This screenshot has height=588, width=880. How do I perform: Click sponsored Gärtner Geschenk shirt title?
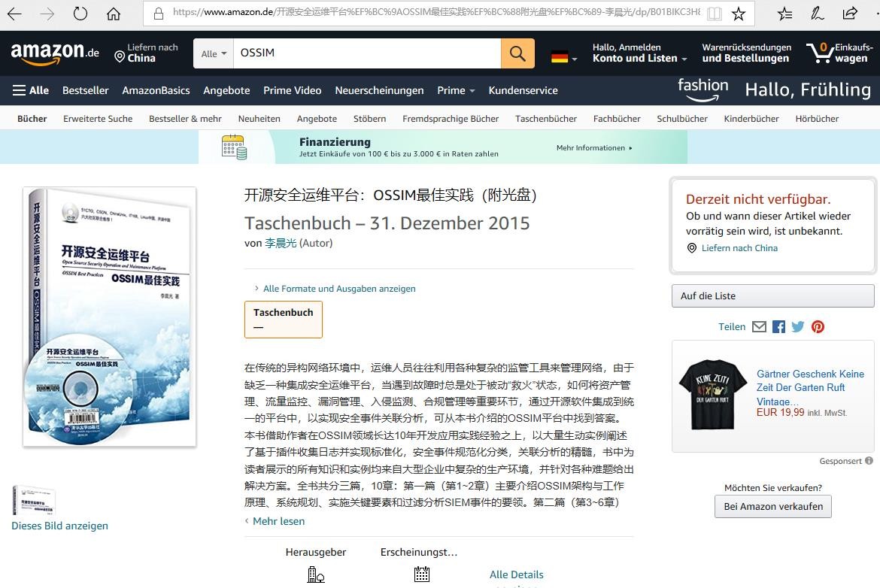[810, 388]
